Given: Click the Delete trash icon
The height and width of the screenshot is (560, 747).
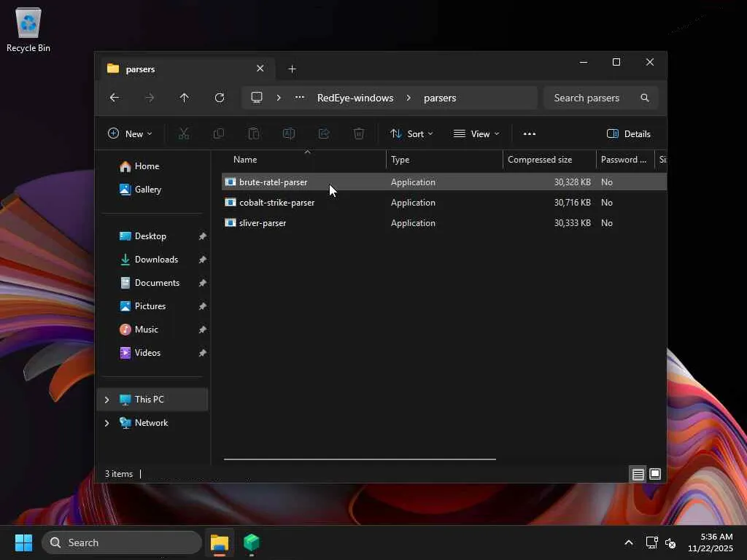Looking at the screenshot, I should tap(359, 134).
